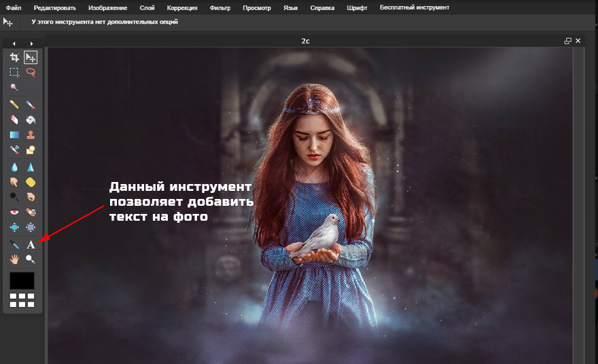
Task: Select the Gradient tool
Action: (x=14, y=134)
